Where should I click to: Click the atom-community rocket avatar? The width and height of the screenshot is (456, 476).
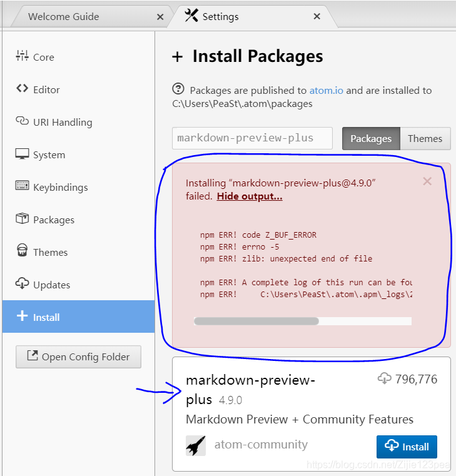tap(196, 445)
